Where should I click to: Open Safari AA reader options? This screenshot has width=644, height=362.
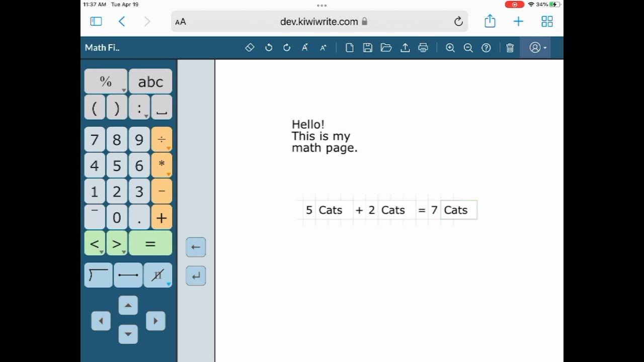click(x=181, y=22)
